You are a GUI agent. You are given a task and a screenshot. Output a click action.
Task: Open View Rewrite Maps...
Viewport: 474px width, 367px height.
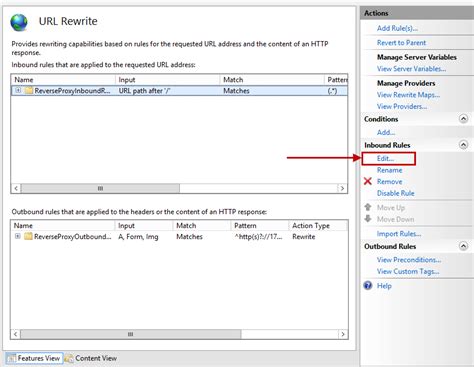click(408, 95)
